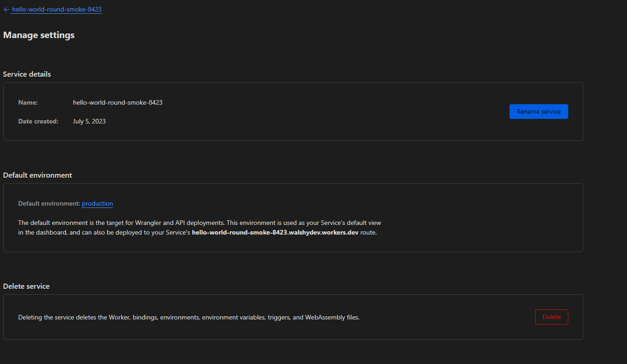Open the production environment link
The height and width of the screenshot is (364, 627).
pyautogui.click(x=97, y=203)
